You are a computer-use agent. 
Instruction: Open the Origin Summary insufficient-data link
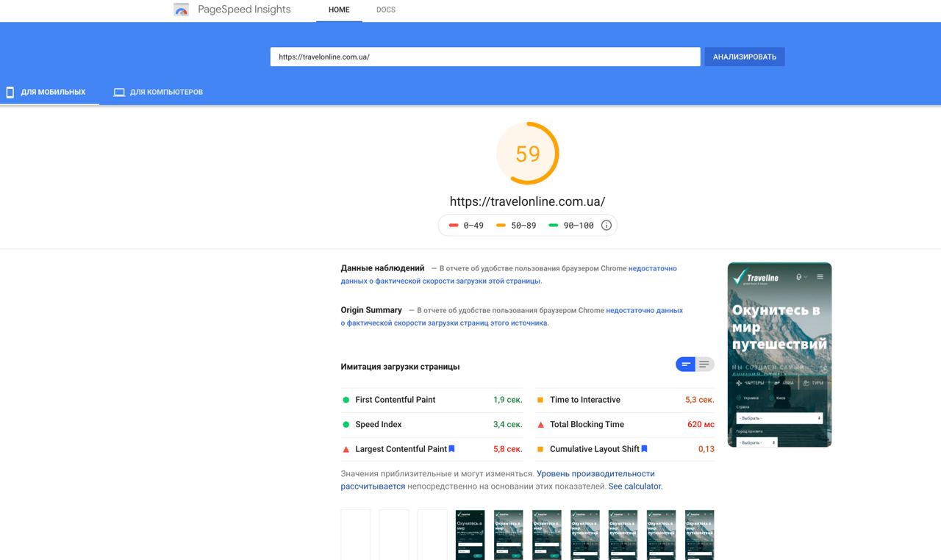tap(512, 317)
